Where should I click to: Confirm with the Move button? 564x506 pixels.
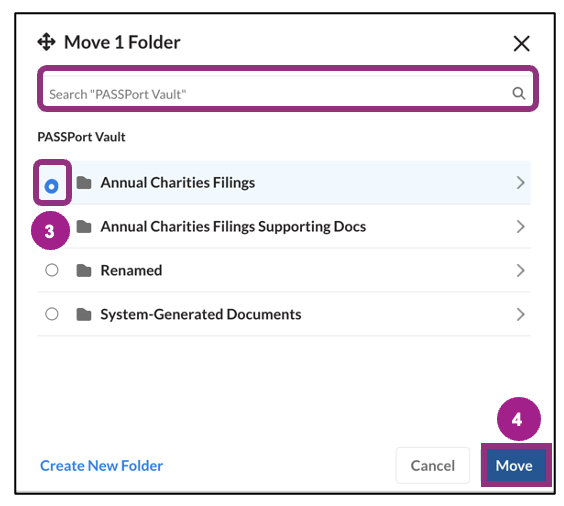(514, 465)
